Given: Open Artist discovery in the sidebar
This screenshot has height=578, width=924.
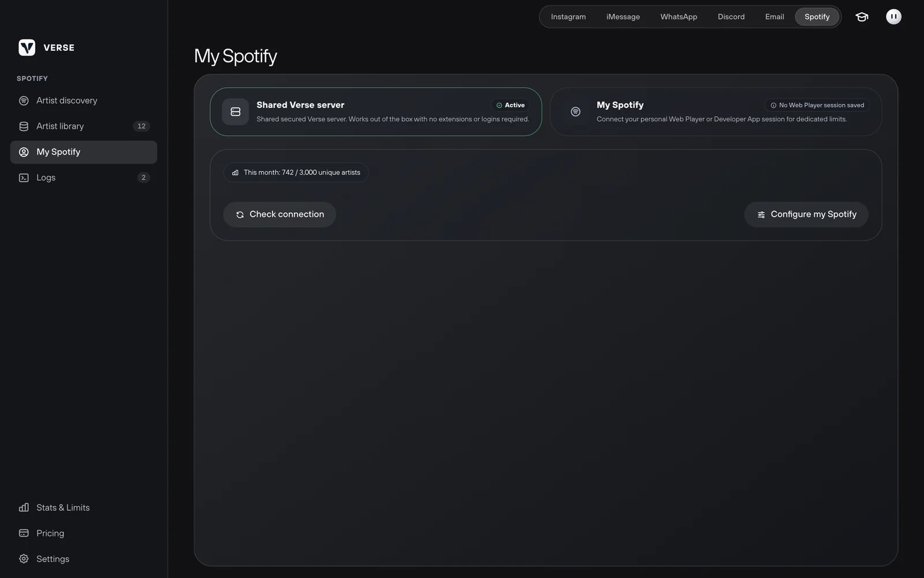Looking at the screenshot, I should (84, 101).
